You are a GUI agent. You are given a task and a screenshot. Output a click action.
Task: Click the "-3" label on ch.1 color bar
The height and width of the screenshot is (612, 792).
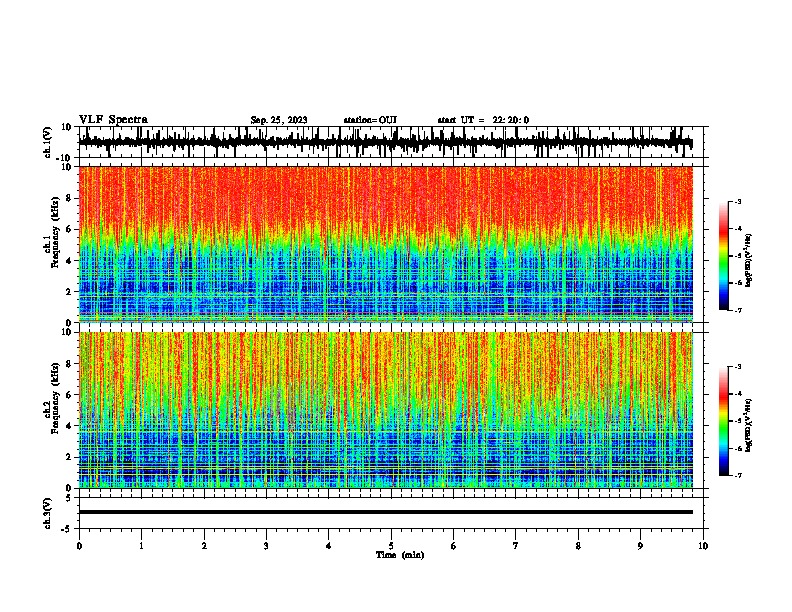[x=738, y=202]
